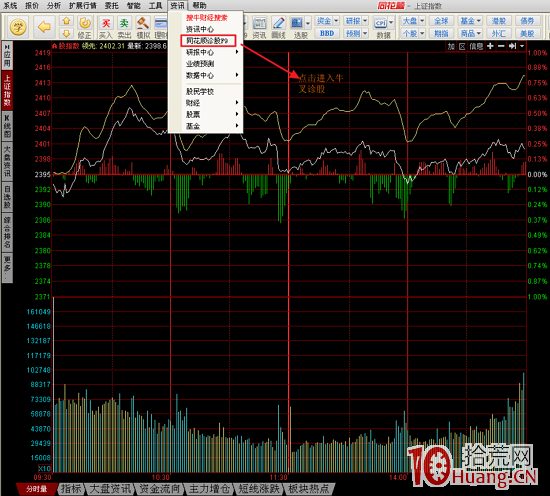Open dropdown arrow beside 大盘 button
This screenshot has height=496, width=550.
pyautogui.click(x=422, y=21)
